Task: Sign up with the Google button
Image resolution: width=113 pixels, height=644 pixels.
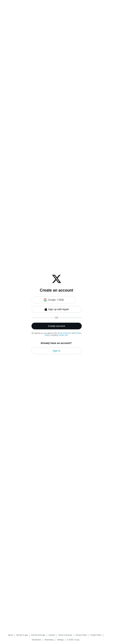Action: point(54,300)
